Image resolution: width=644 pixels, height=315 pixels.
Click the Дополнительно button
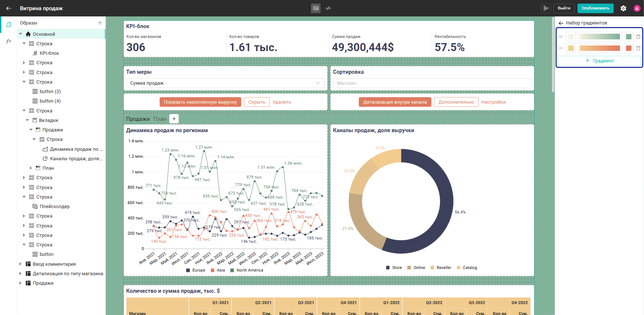(x=456, y=102)
